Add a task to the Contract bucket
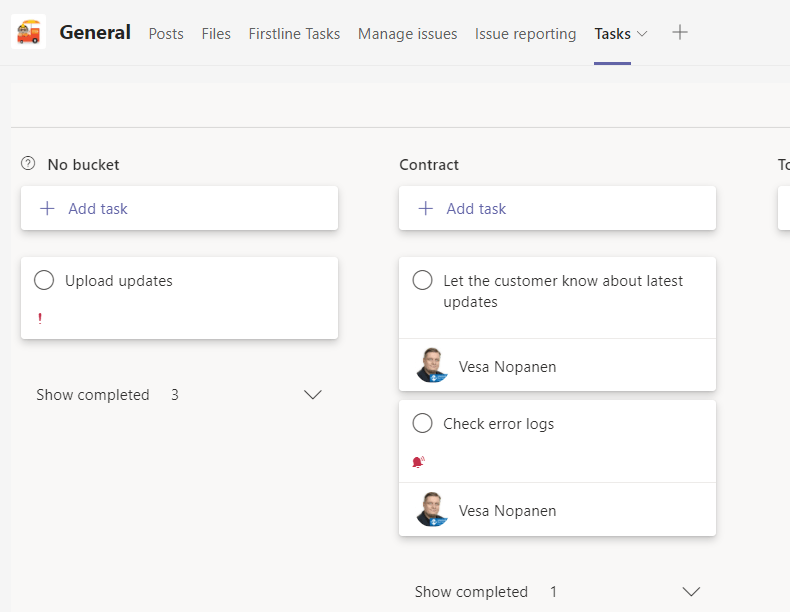Screen dimensions: 790x612 coord(476,209)
